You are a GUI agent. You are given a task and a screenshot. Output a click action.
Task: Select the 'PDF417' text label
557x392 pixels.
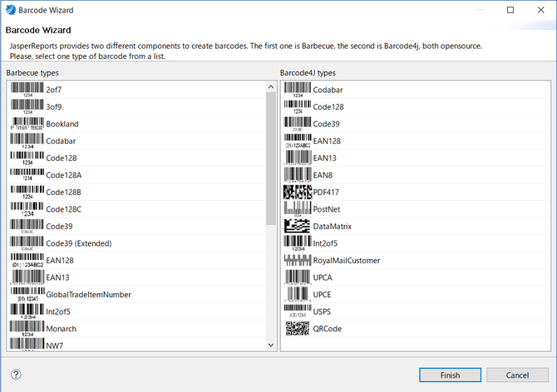[326, 192]
